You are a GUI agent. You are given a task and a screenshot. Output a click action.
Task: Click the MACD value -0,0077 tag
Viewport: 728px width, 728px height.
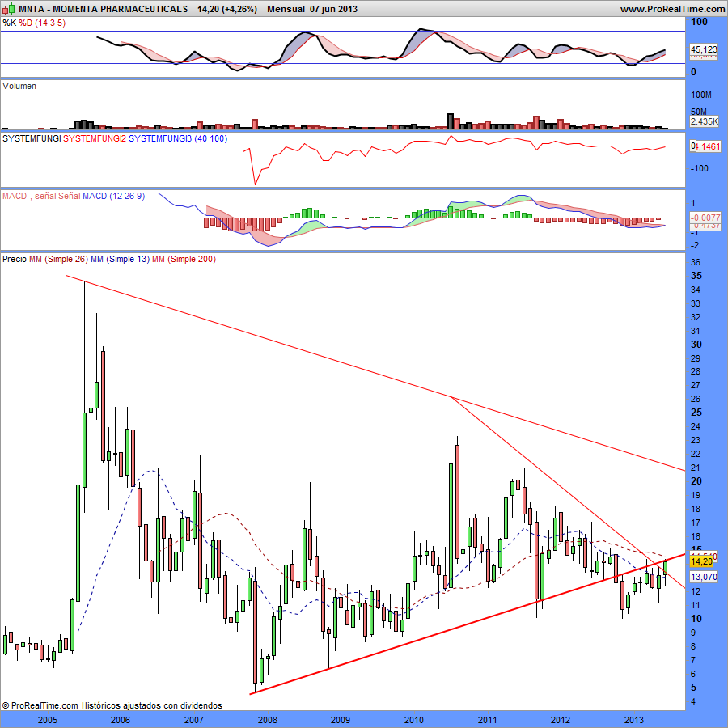coord(705,218)
